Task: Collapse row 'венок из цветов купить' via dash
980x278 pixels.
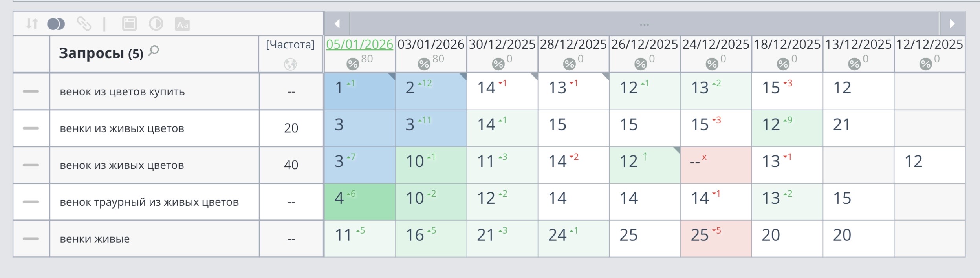Action: [x=31, y=91]
